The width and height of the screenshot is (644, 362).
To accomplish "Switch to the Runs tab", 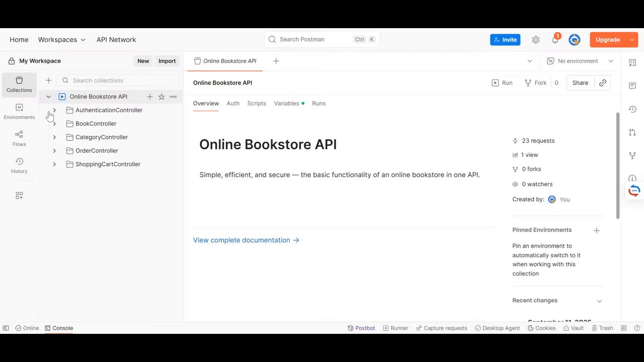I will click(x=318, y=104).
